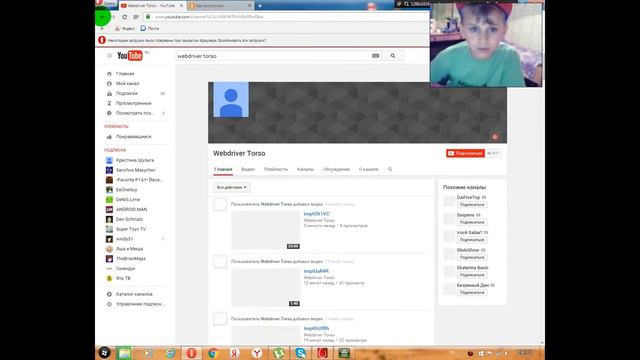
Task: Click the search magnifier button
Action: (393, 56)
